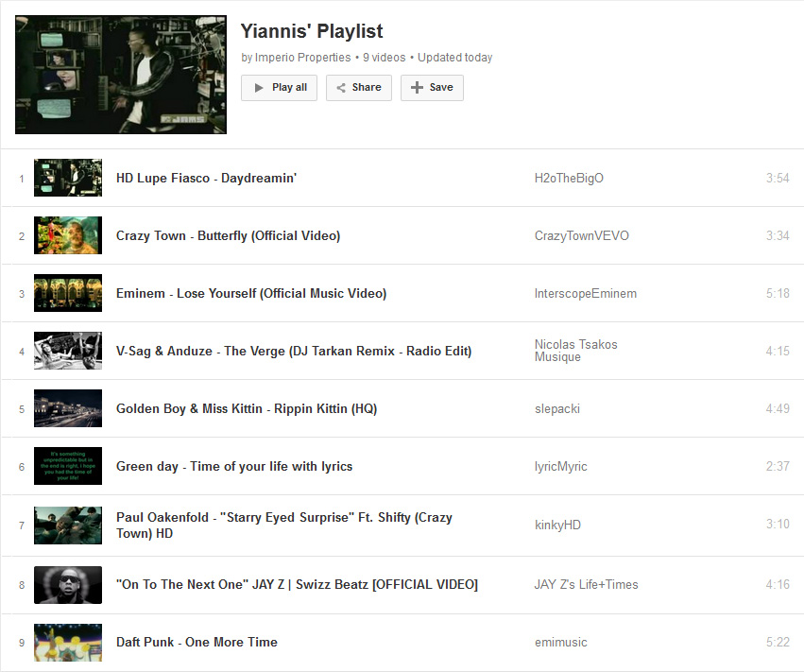The width and height of the screenshot is (804, 672).
Task: Visit the slepacki channel
Action: pos(557,409)
